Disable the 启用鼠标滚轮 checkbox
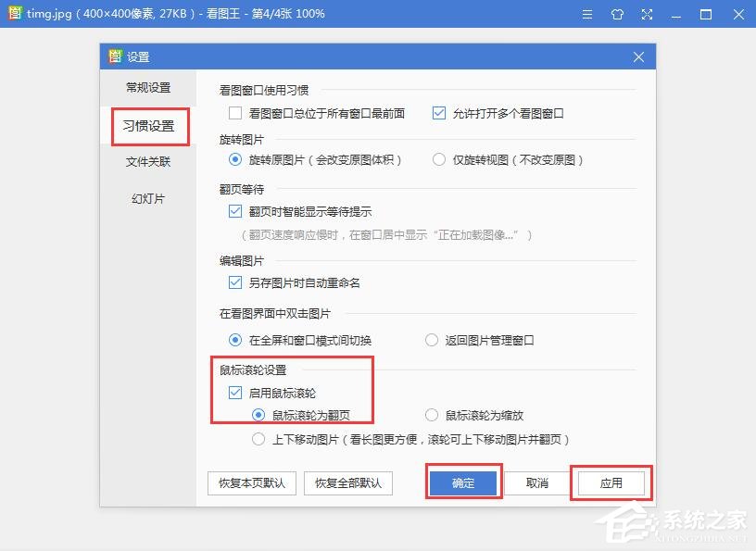Viewport: 756px width, 551px height. pyautogui.click(x=234, y=392)
